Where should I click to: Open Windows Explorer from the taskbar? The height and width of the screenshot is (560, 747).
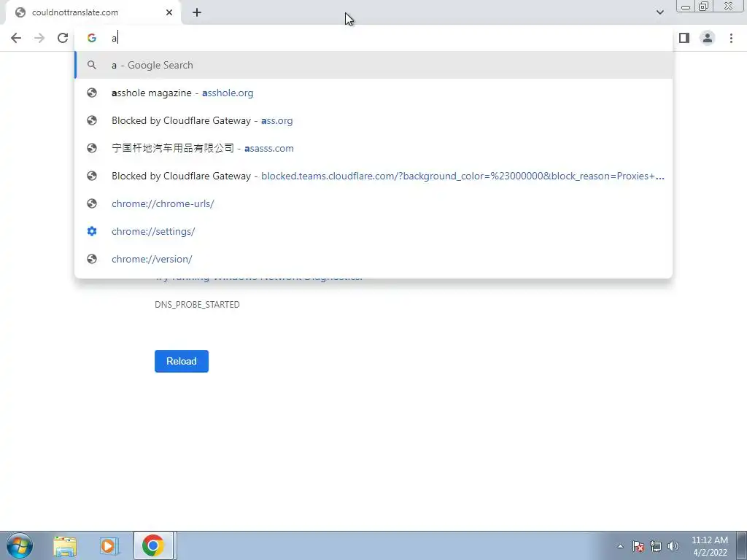(x=65, y=545)
